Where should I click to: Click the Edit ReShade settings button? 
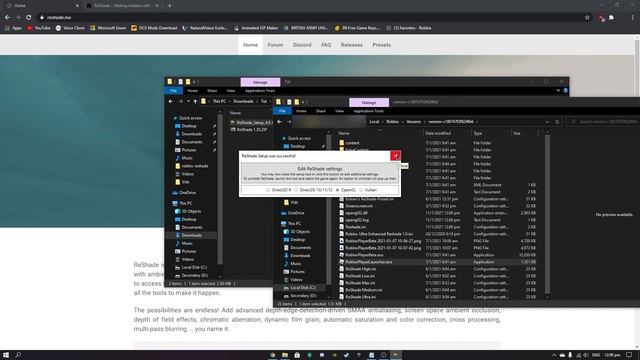320,173
